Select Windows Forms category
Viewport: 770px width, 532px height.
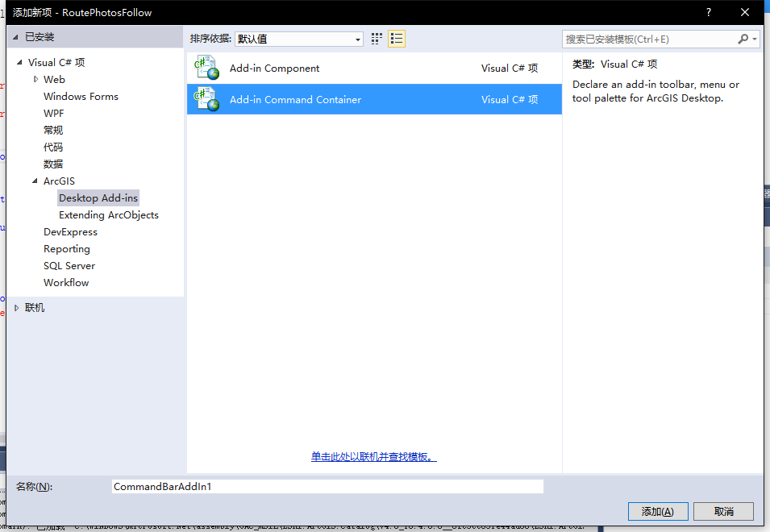coord(81,96)
